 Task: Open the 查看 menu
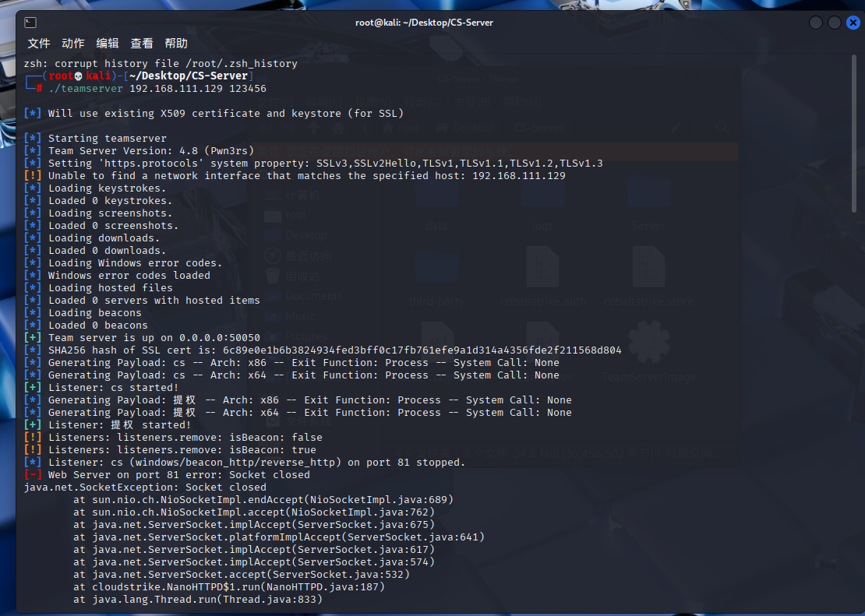click(x=141, y=44)
